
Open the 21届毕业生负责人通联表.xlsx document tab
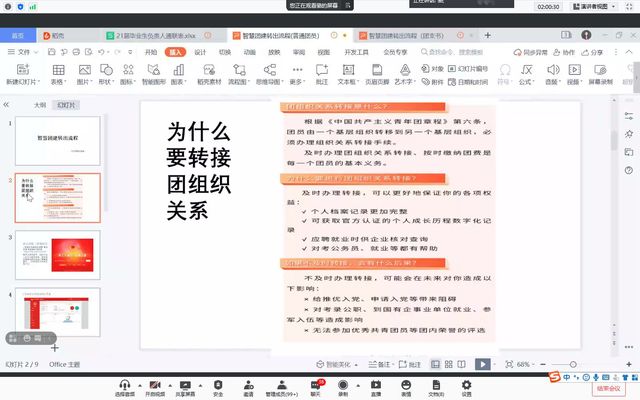click(x=150, y=34)
